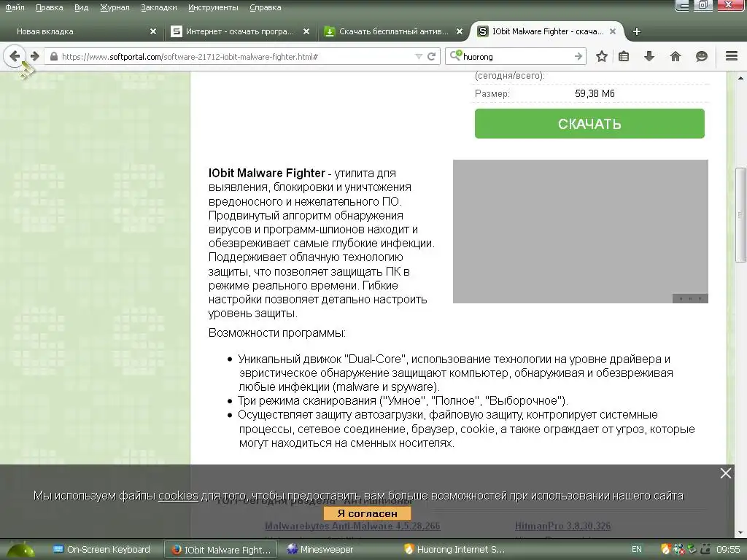This screenshot has width=747, height=560.
Task: Switch to 'Интернет - скачать програ...' tab
Action: pyautogui.click(x=240, y=31)
